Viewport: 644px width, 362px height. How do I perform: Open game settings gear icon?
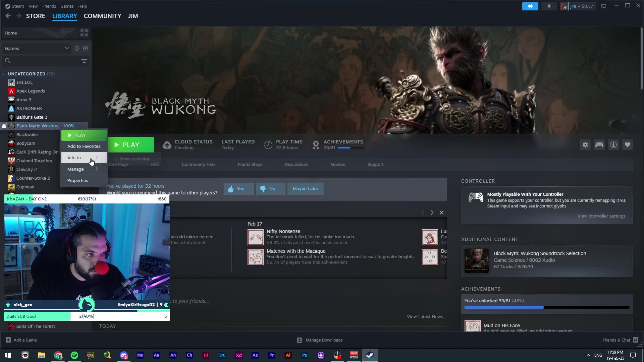pos(585,145)
